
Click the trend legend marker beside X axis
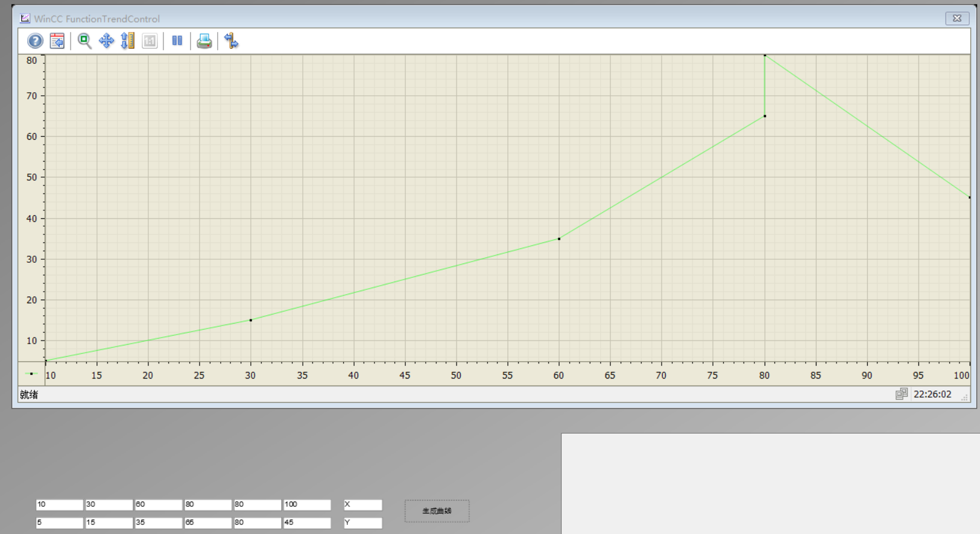point(31,374)
